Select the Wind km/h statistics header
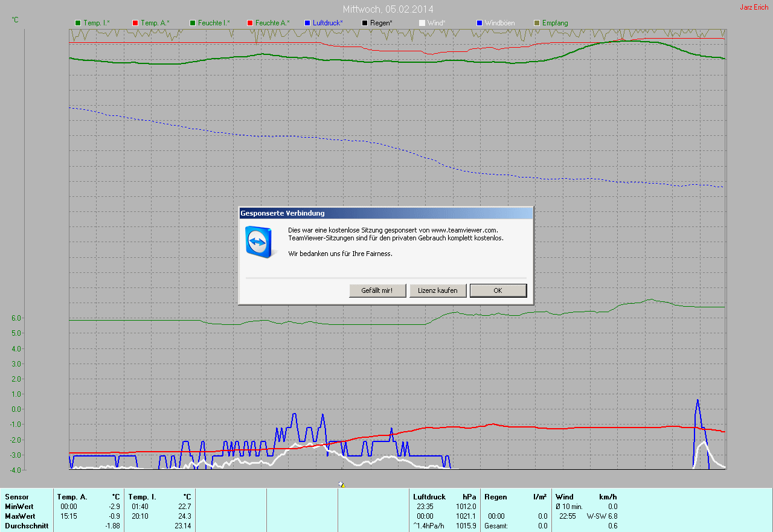Image resolution: width=773 pixels, height=532 pixels. click(586, 496)
